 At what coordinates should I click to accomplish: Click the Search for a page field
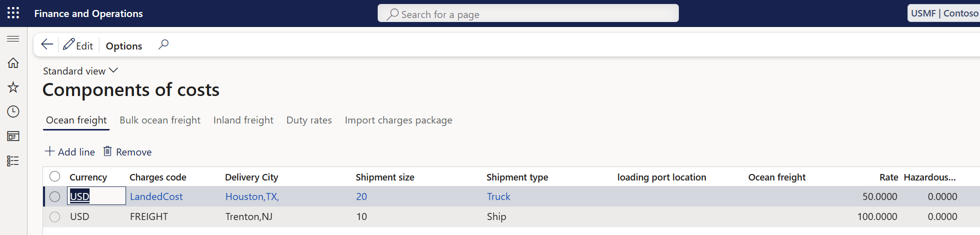pyautogui.click(x=528, y=14)
